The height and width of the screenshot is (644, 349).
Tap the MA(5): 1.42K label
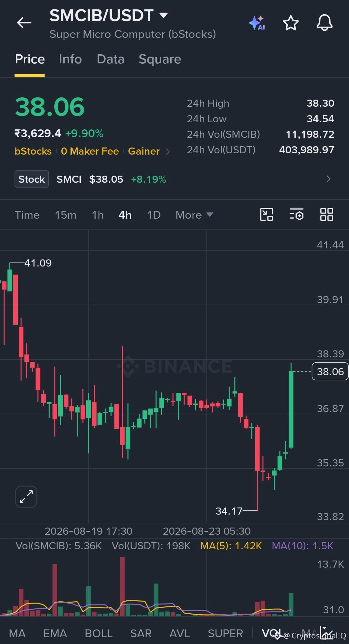click(x=231, y=546)
